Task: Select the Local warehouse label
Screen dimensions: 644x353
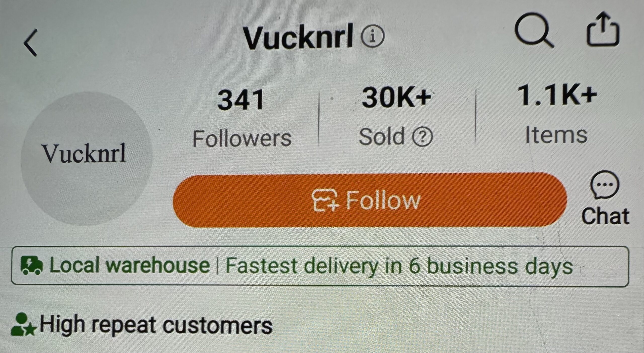Action: click(129, 266)
